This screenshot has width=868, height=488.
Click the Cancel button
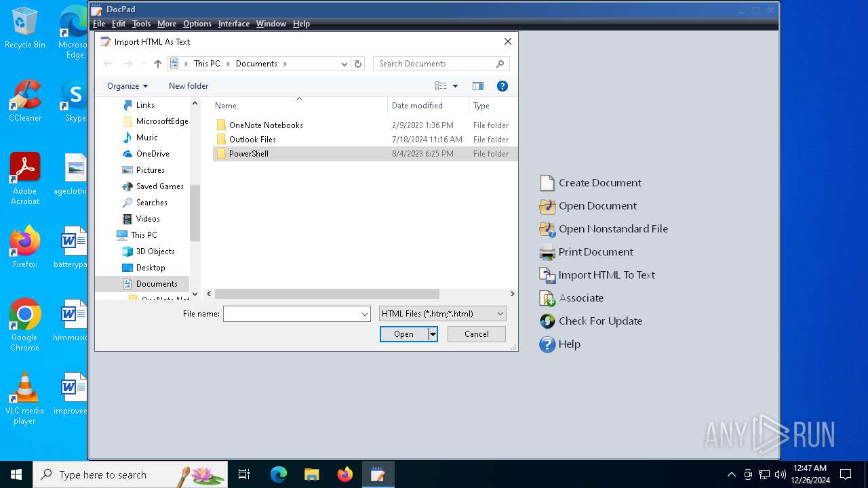477,334
